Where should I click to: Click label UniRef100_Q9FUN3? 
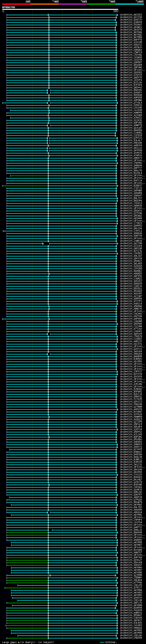(131, 67)
